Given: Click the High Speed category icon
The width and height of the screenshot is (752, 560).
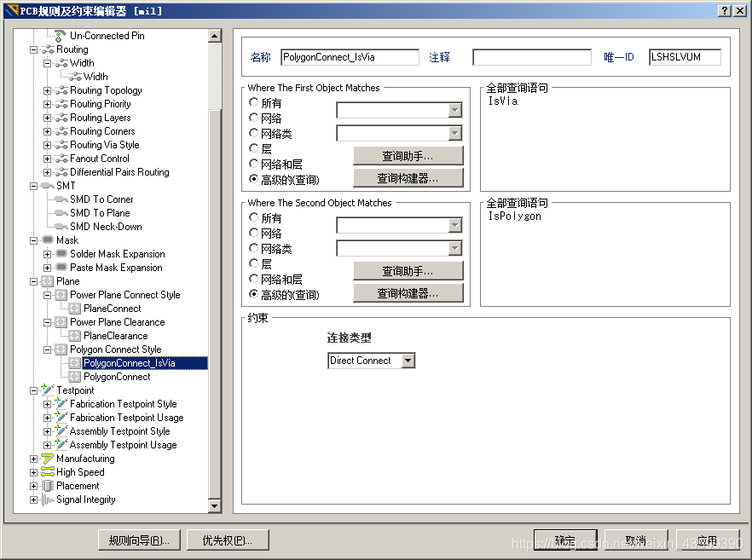Looking at the screenshot, I should click(48, 472).
